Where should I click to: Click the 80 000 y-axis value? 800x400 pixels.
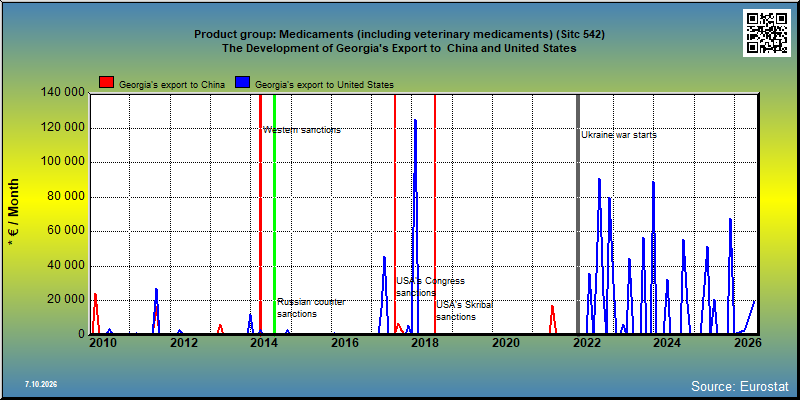tap(65, 197)
